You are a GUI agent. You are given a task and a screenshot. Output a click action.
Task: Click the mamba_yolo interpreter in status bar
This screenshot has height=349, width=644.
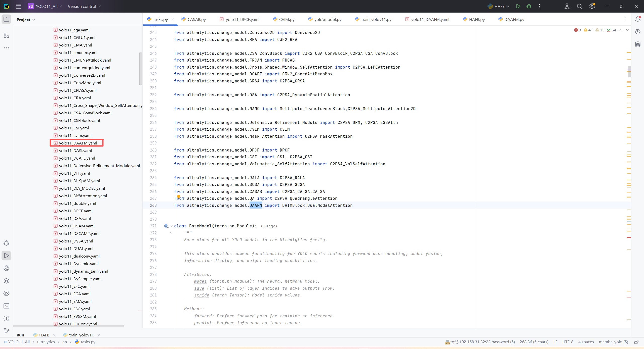pyautogui.click(x=613, y=342)
